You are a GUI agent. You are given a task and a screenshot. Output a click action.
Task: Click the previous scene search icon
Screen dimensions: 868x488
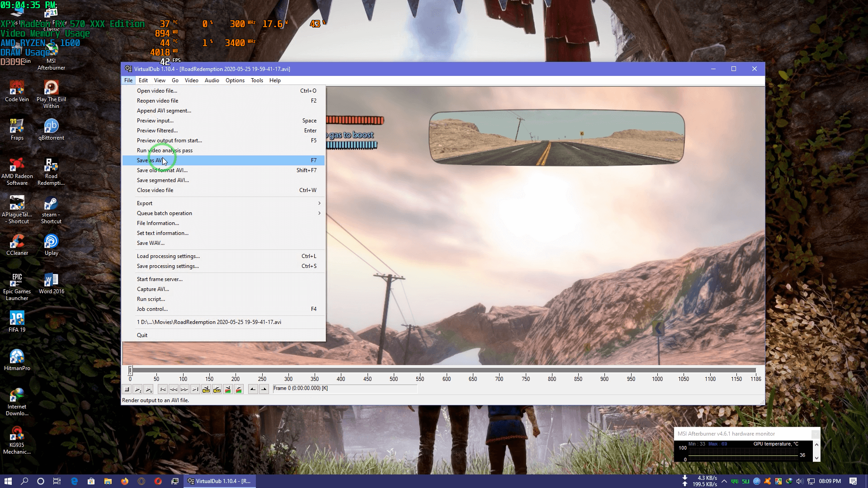[228, 389]
